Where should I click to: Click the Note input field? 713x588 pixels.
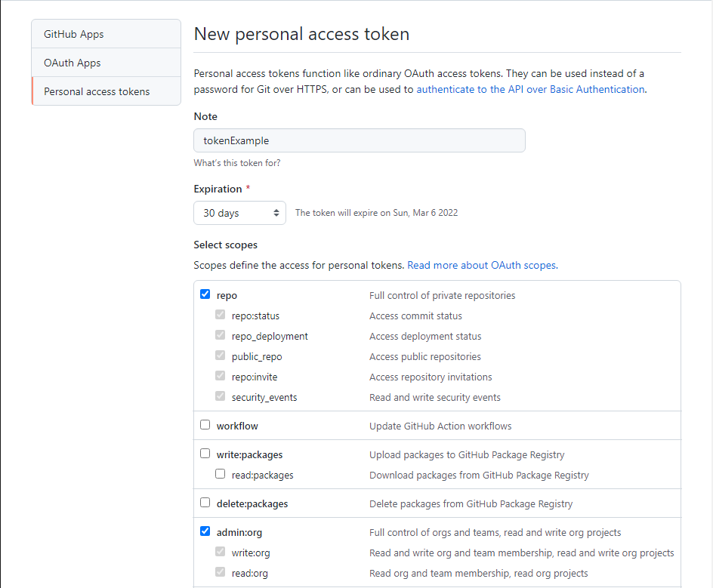(360, 140)
